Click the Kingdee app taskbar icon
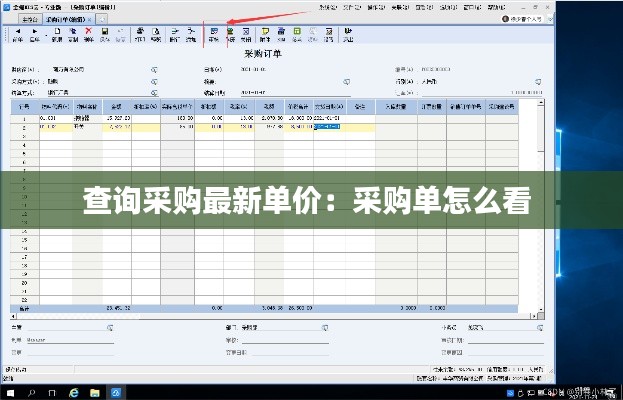 [x=116, y=393]
